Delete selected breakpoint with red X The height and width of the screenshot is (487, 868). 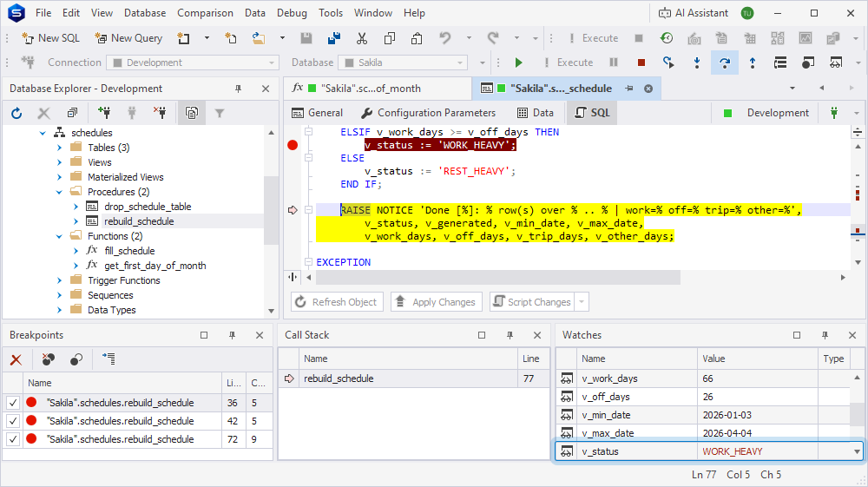16,359
